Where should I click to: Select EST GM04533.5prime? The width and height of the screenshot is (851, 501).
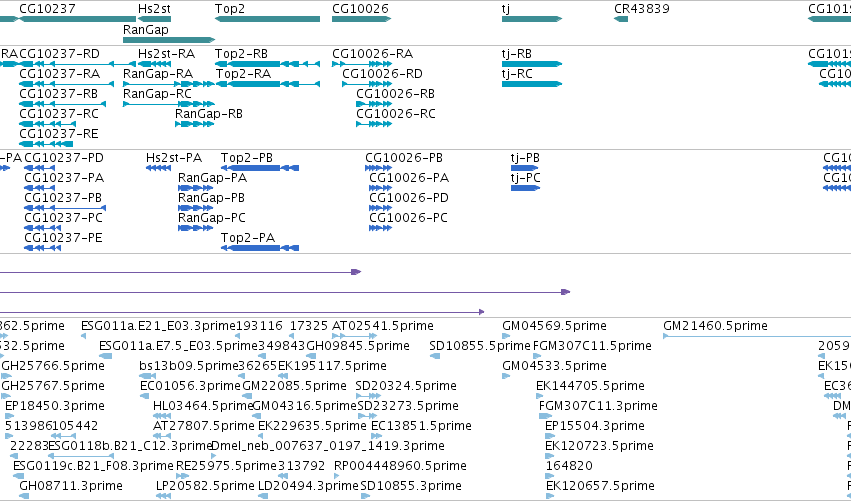tap(554, 366)
